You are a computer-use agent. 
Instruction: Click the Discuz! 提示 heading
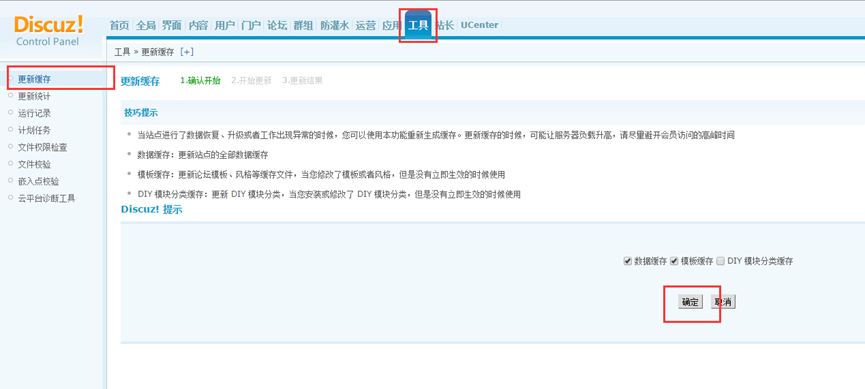click(x=152, y=210)
